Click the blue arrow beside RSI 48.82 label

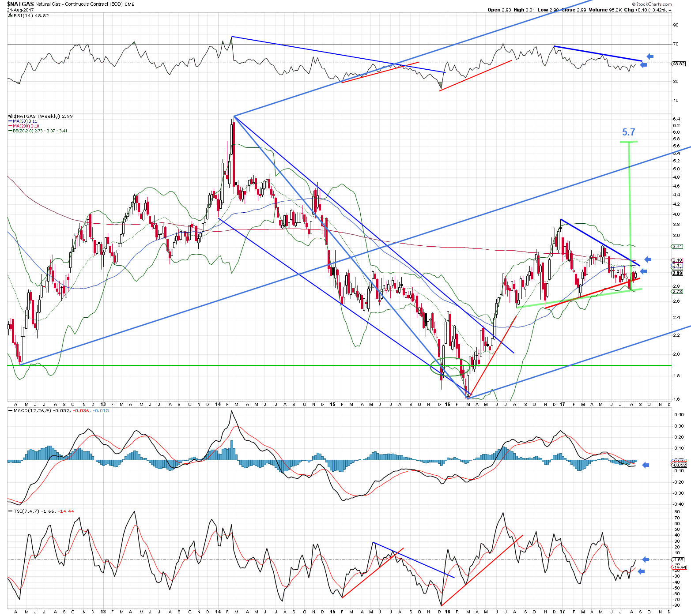point(643,65)
